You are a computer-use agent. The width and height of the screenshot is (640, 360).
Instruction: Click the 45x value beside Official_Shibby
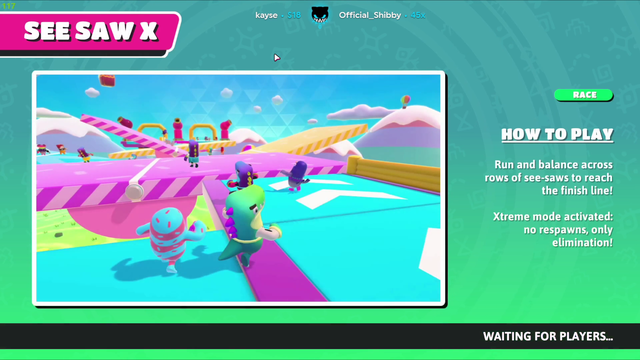tap(418, 16)
